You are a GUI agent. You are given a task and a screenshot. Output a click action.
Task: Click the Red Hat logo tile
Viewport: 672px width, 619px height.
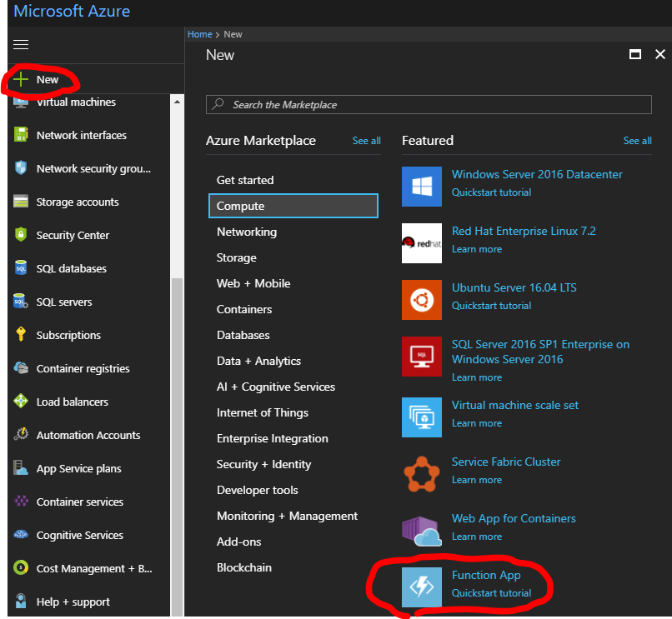pyautogui.click(x=422, y=243)
